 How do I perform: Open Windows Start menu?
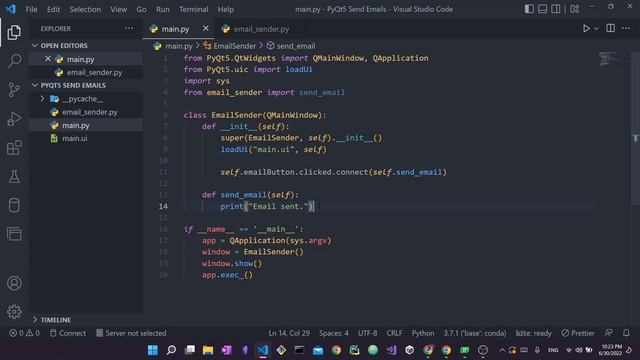(153, 350)
